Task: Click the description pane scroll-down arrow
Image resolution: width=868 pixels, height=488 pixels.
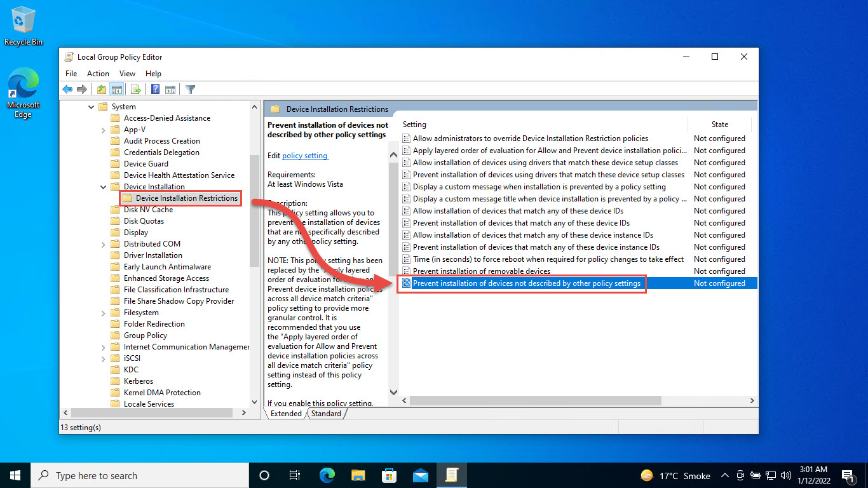Action: point(393,393)
